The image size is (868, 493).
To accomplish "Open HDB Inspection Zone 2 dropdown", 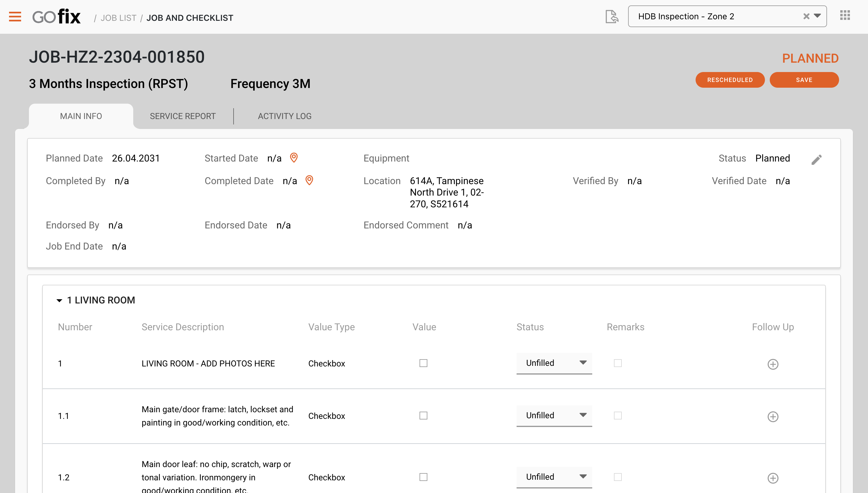I will point(817,16).
